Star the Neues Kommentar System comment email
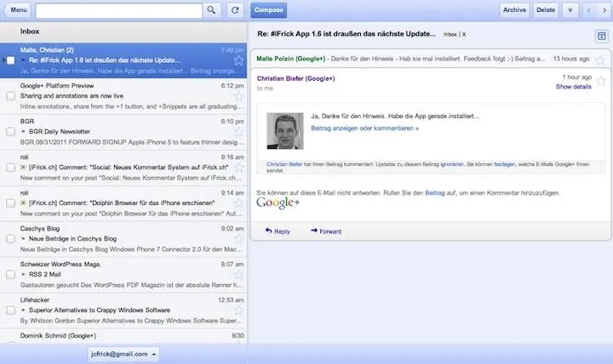Screen dimensions: 613x364 238,168
